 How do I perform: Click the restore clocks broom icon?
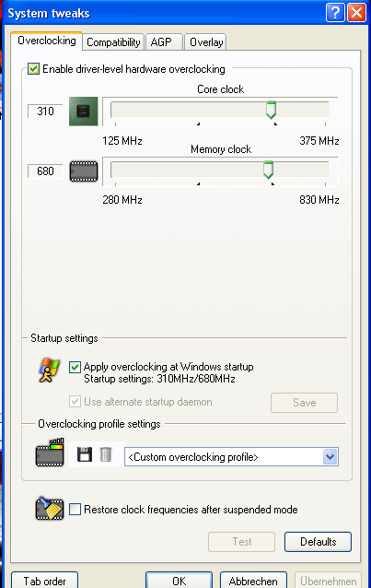(50, 509)
